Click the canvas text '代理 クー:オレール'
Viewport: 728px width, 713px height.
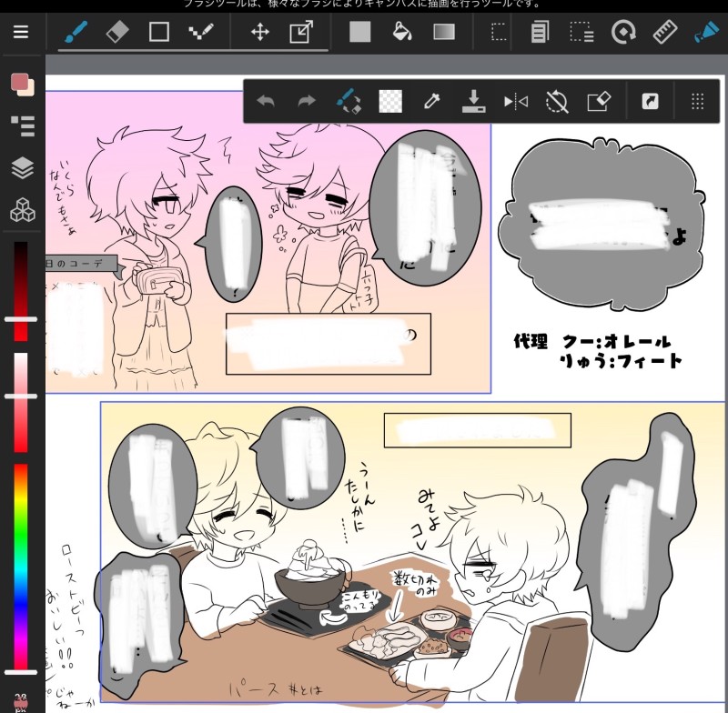pos(592,341)
